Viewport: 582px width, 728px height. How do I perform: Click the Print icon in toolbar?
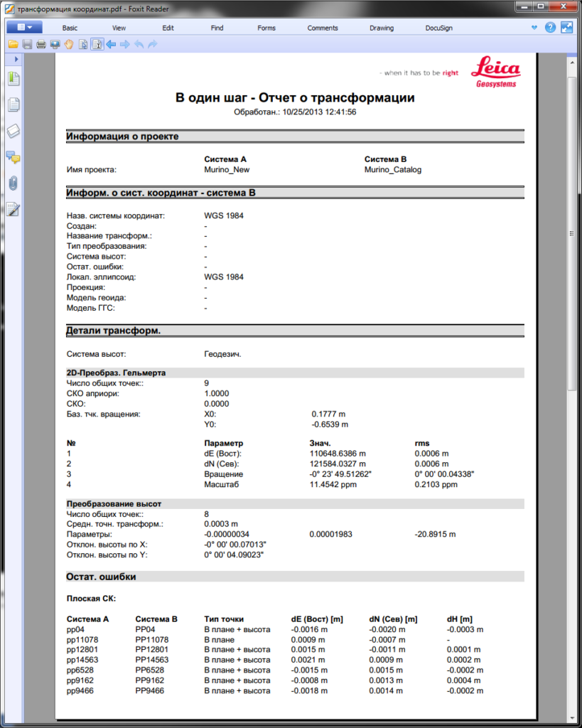[41, 44]
